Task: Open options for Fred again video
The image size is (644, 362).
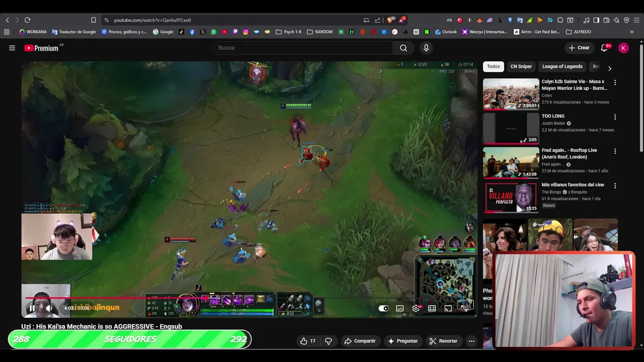Action: click(615, 151)
